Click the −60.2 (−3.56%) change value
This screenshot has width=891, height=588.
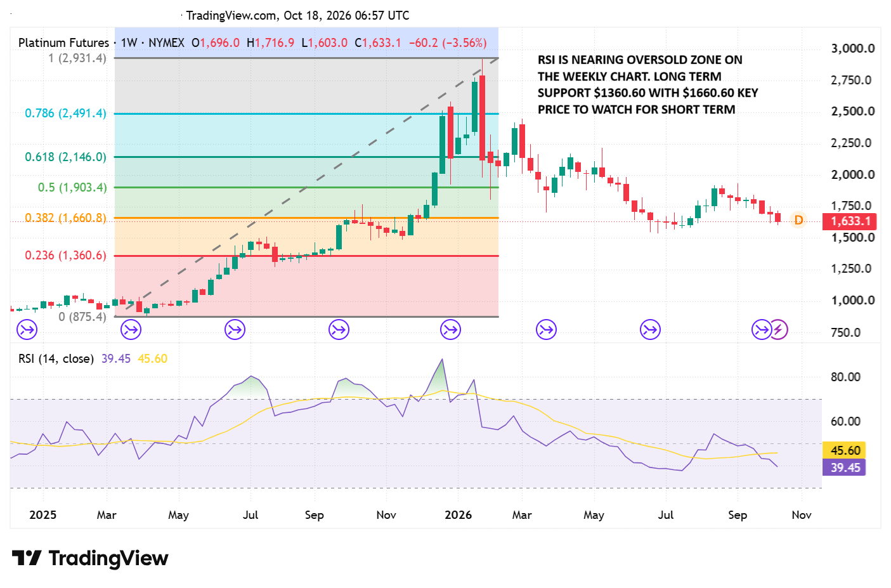[448, 42]
